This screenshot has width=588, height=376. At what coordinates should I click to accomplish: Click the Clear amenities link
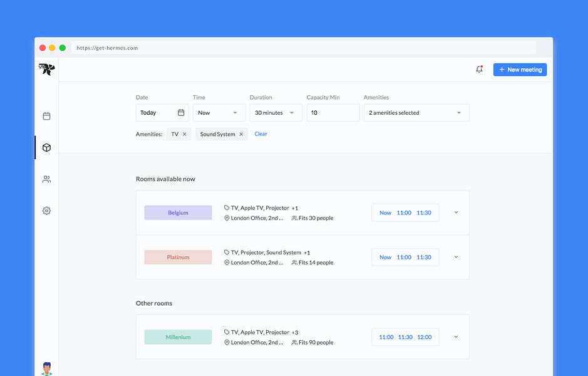(x=260, y=134)
